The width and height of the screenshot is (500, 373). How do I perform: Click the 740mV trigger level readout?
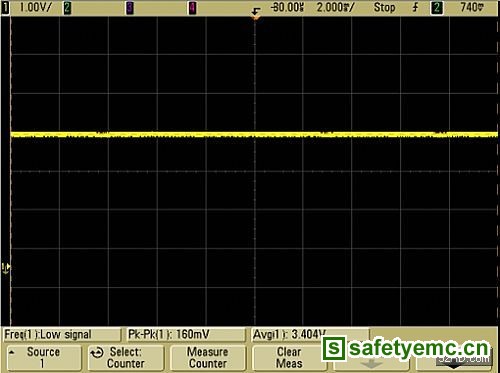click(472, 7)
